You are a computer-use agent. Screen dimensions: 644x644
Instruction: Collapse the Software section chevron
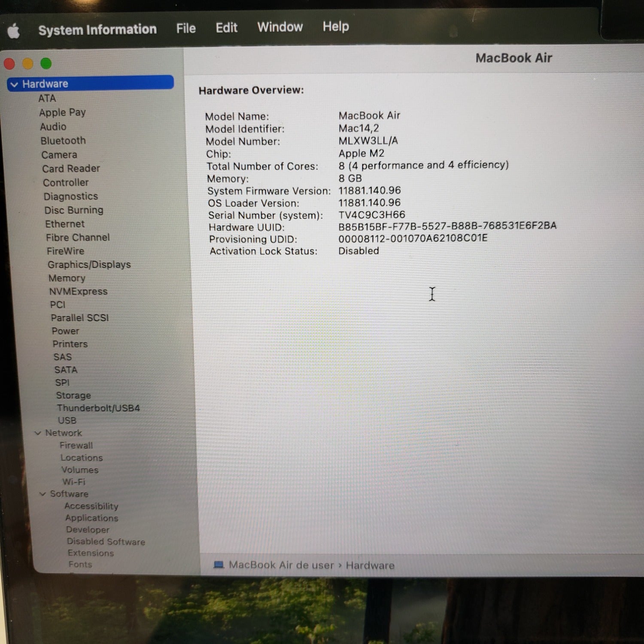pos(43,494)
